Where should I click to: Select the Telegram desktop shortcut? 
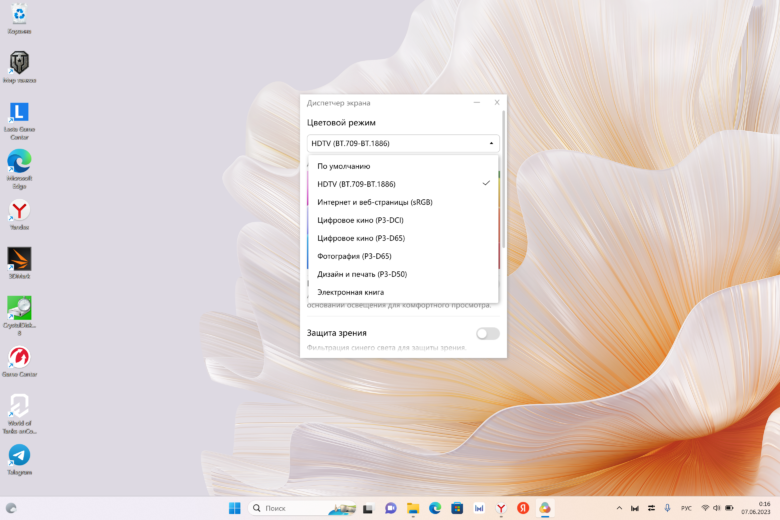19,460
